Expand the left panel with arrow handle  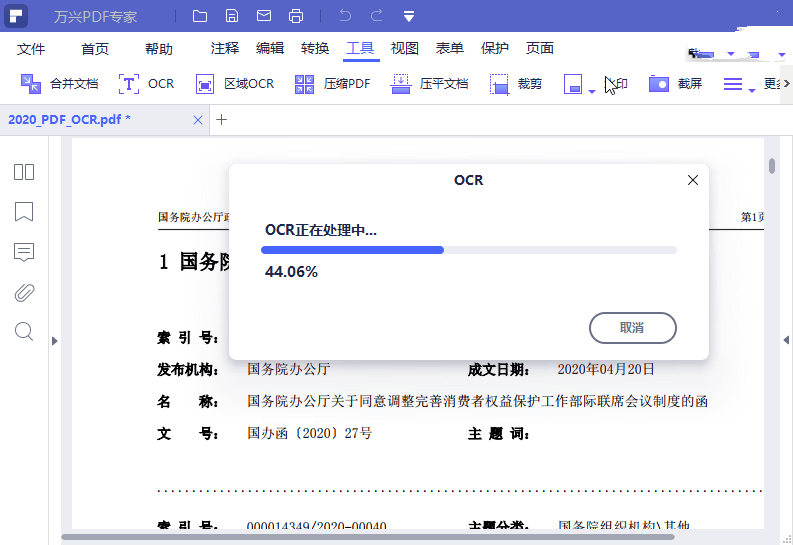click(55, 341)
